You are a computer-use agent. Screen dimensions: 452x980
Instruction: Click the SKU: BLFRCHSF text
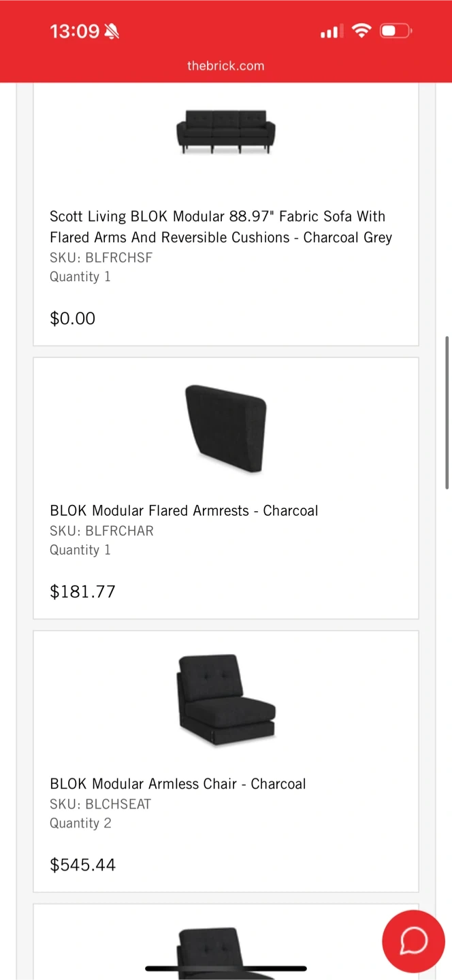tap(101, 258)
